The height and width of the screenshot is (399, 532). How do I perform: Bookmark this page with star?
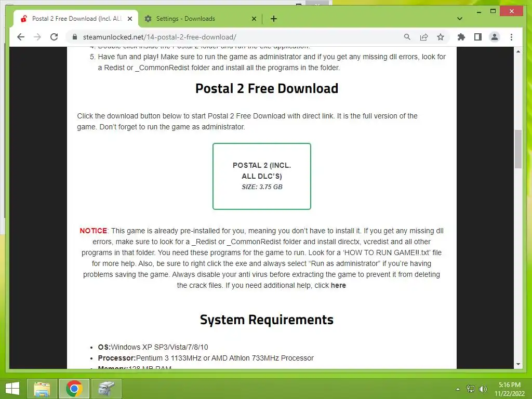click(441, 37)
